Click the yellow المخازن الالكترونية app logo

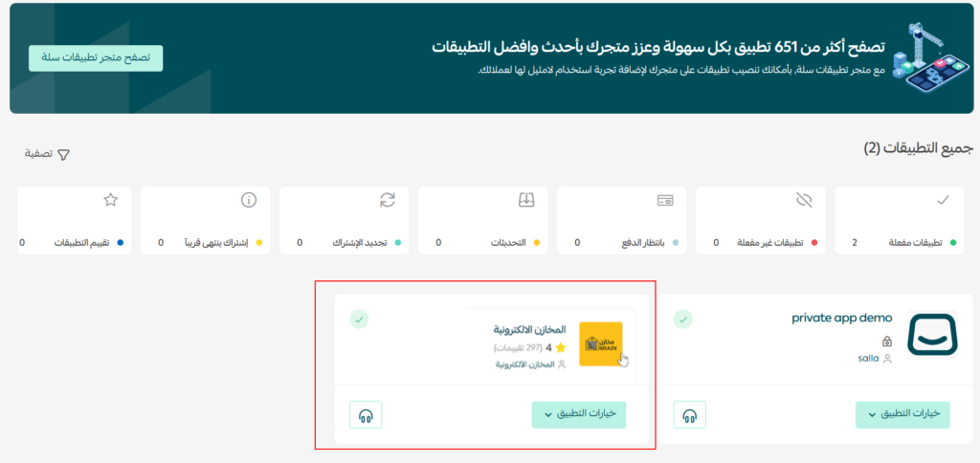(600, 344)
